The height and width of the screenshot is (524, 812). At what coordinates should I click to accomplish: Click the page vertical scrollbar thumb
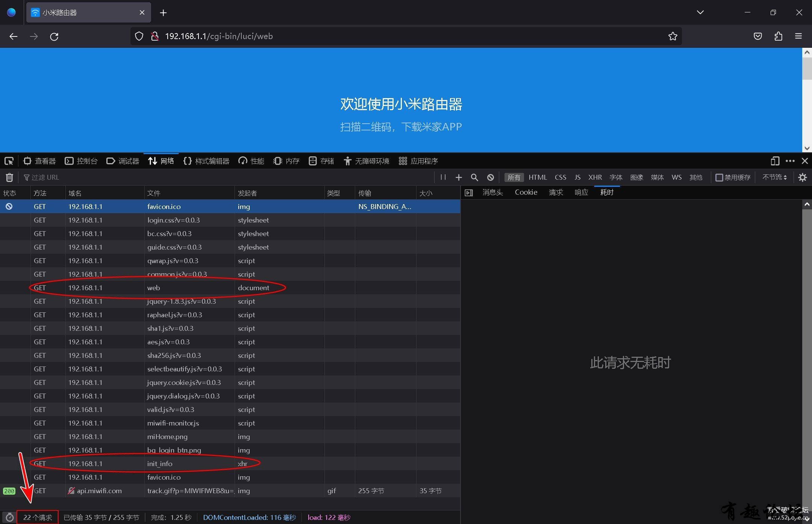tap(807, 68)
